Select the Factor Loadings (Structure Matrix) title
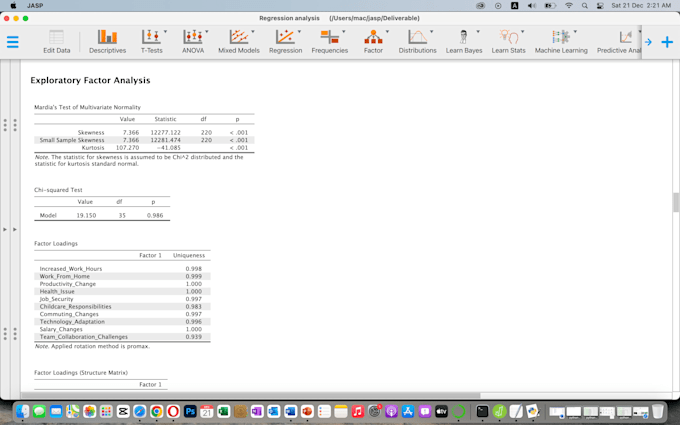The width and height of the screenshot is (680, 425). [81, 373]
